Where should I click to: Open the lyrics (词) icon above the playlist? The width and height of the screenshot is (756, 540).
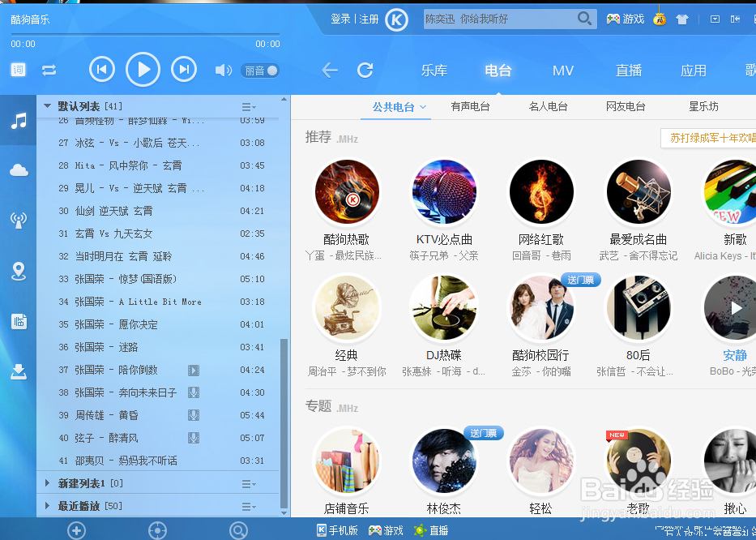pyautogui.click(x=17, y=70)
